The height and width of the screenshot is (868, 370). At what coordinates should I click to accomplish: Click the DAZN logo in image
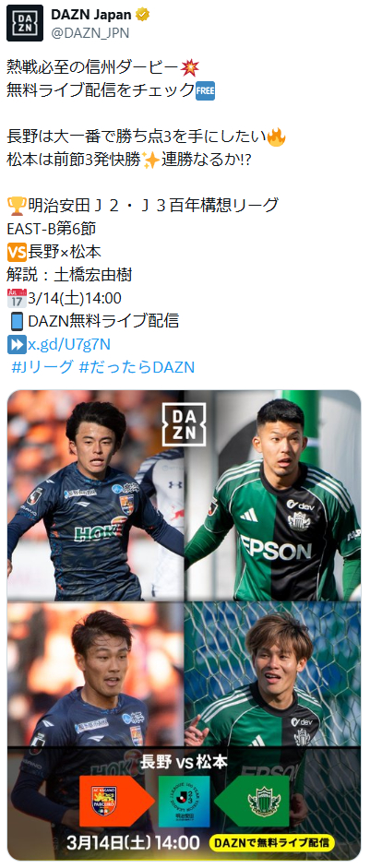[184, 424]
